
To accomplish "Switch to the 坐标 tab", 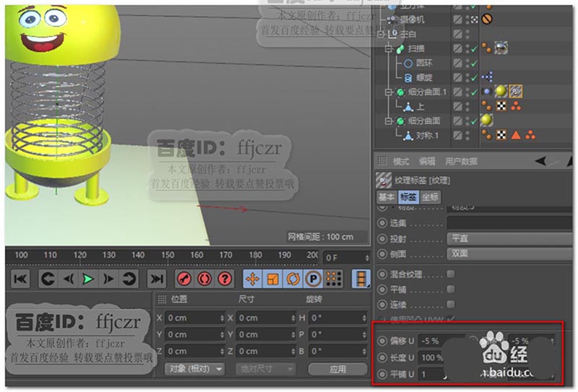I will pos(430,197).
